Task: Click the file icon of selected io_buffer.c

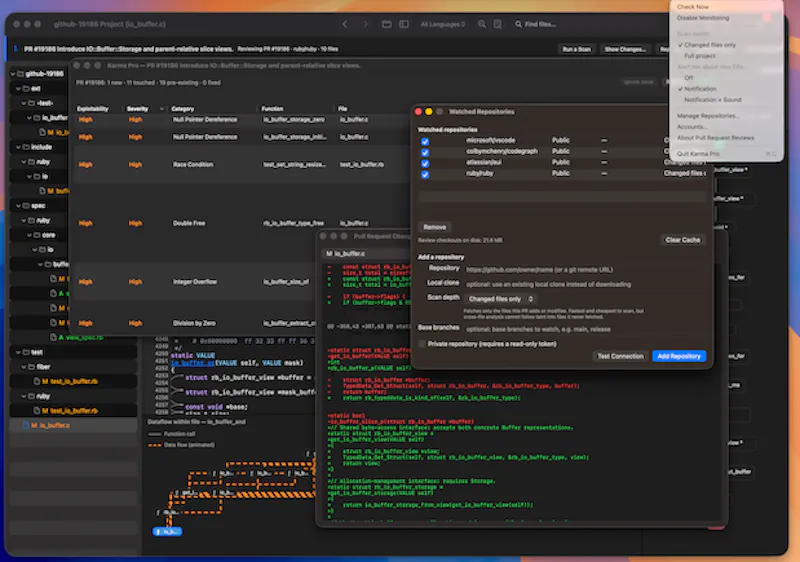Action: point(26,425)
